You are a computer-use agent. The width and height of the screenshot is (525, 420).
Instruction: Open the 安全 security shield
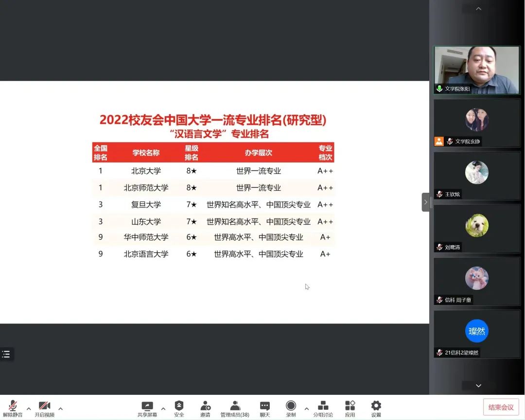coord(179,409)
